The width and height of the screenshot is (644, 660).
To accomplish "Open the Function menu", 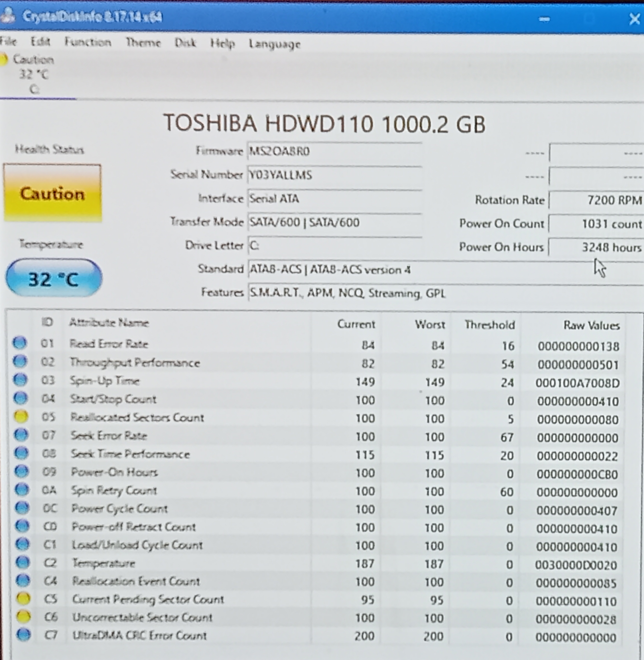I will tap(88, 42).
